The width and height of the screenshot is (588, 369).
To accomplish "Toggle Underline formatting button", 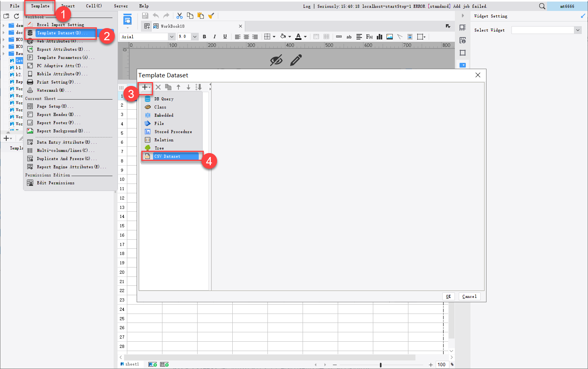I will click(x=225, y=37).
